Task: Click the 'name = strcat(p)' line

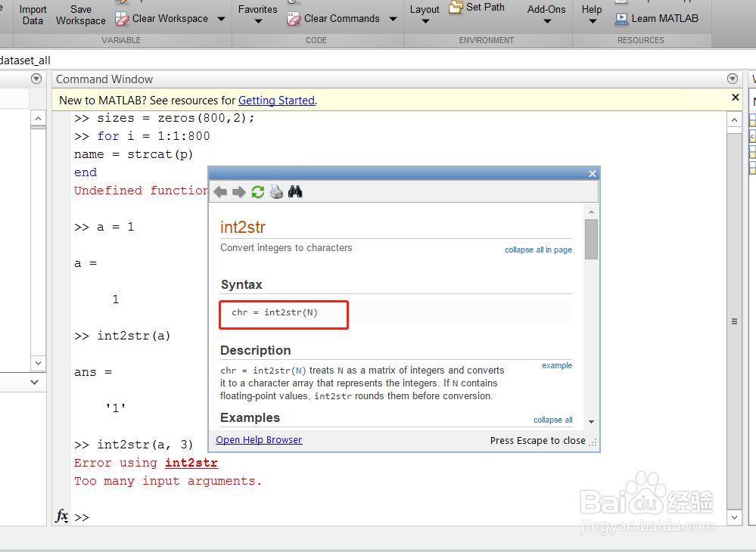Action: tap(133, 154)
